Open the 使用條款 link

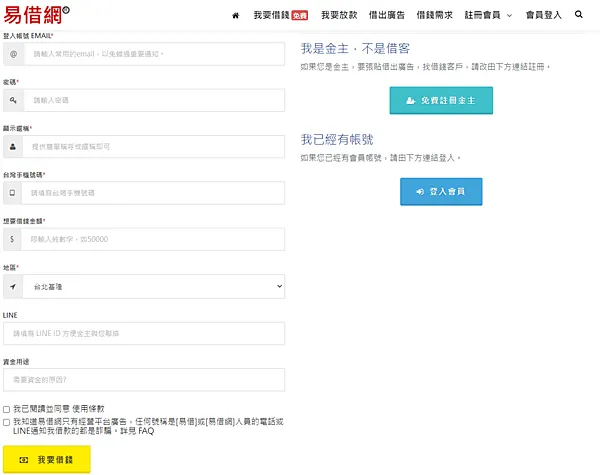[x=88, y=409]
